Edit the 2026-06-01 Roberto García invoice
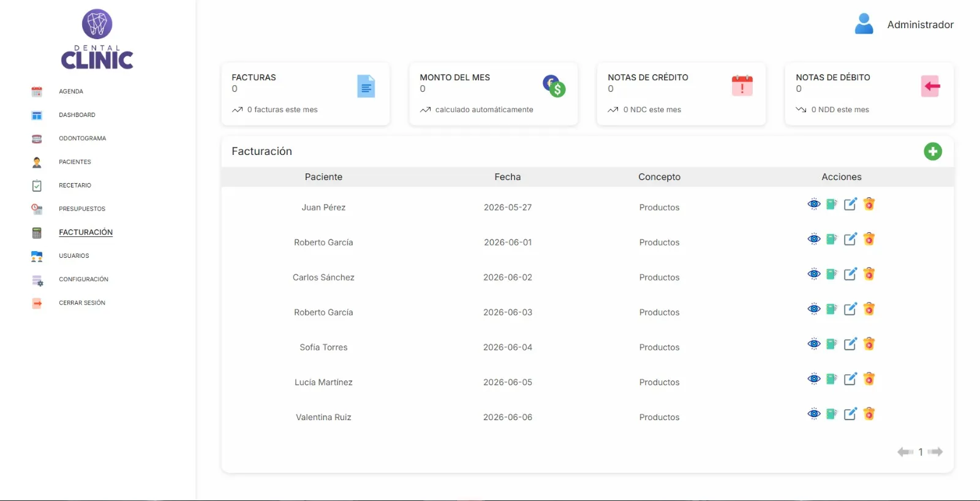 pyautogui.click(x=850, y=239)
